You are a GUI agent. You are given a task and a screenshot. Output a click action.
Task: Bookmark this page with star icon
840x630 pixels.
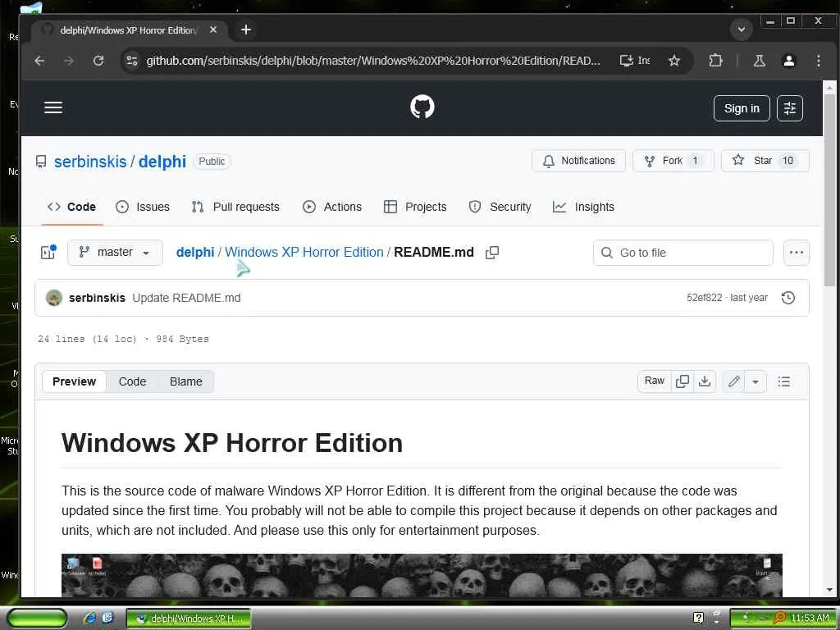(674, 61)
